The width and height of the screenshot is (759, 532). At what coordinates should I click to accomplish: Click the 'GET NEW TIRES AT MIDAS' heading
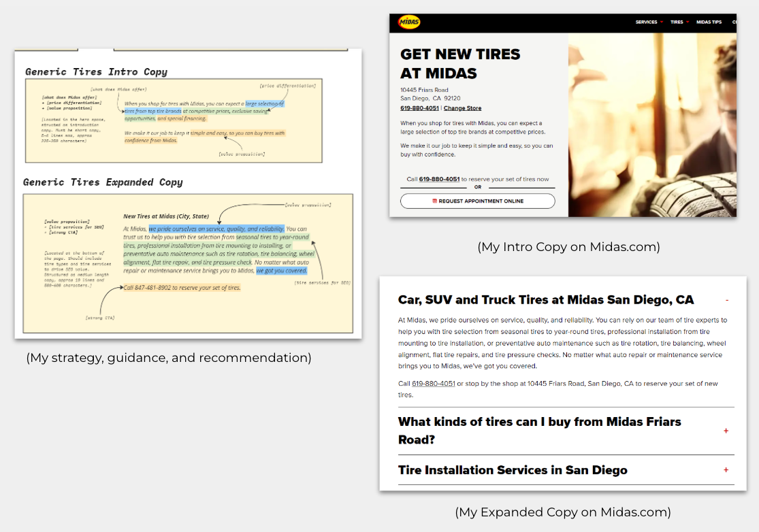click(460, 63)
